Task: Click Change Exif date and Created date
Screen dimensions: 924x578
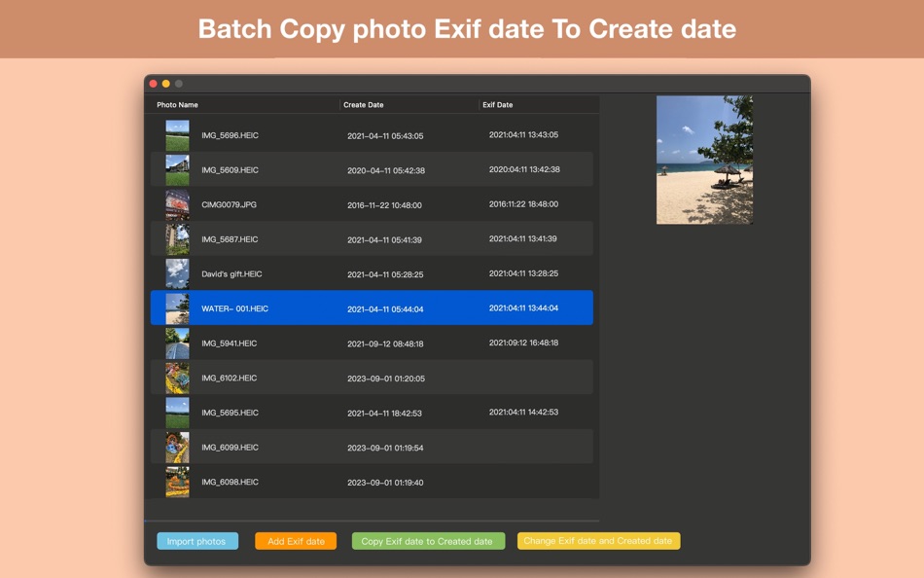Action: (x=598, y=541)
